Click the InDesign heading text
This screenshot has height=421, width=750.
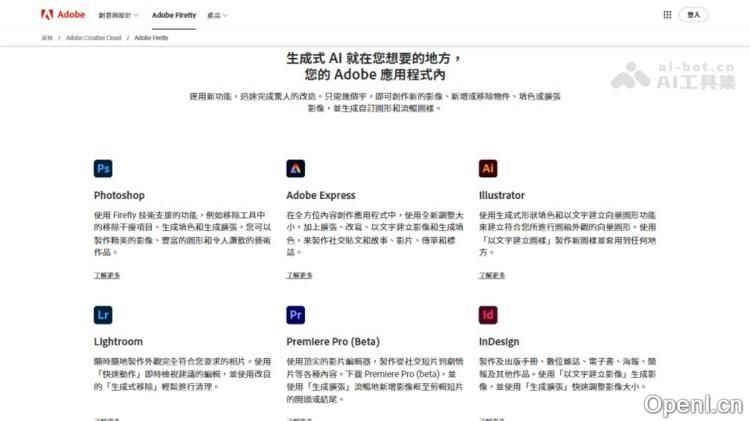(499, 342)
